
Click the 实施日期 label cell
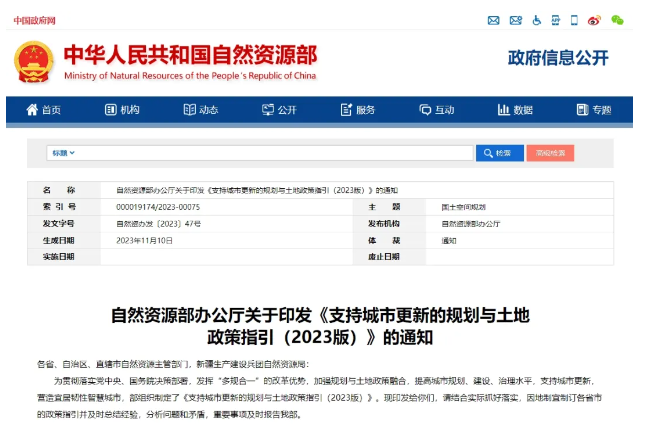click(64, 257)
